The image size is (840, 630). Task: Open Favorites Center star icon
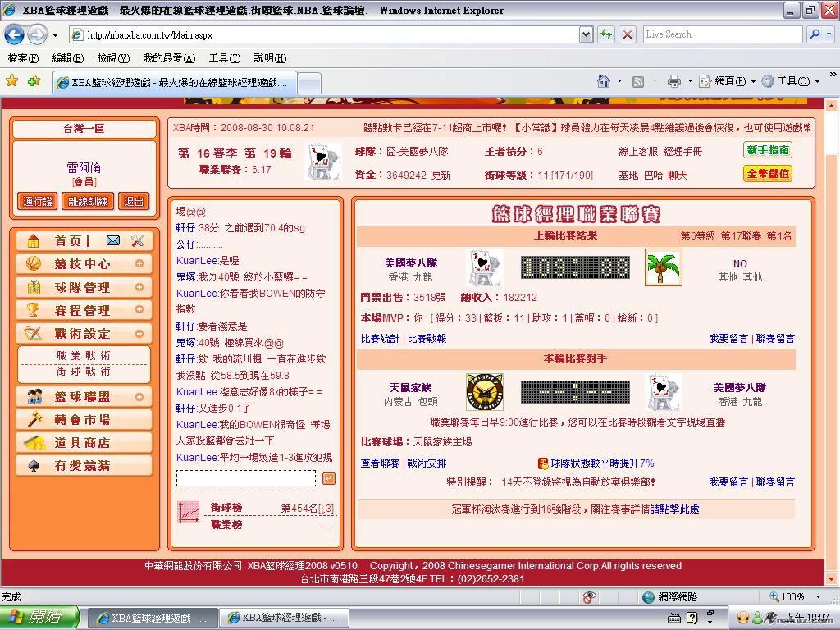[11, 81]
